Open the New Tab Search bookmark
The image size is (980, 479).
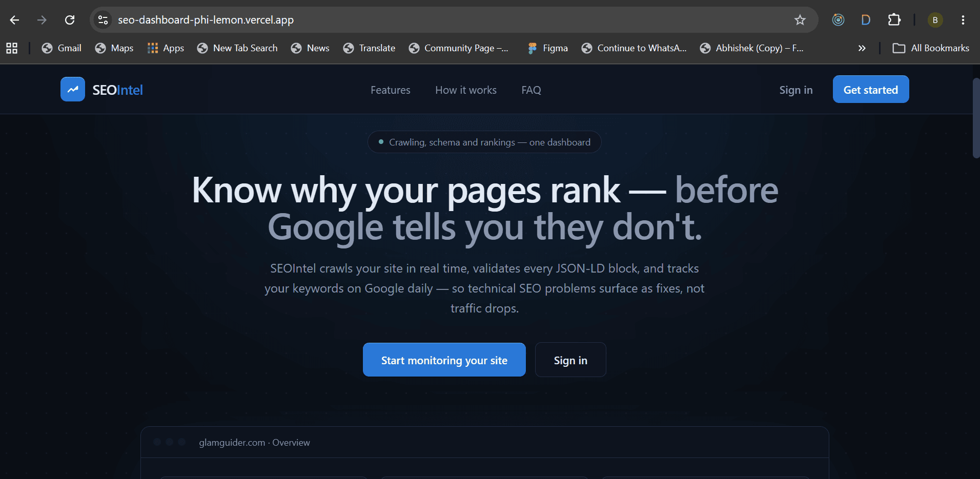(237, 48)
